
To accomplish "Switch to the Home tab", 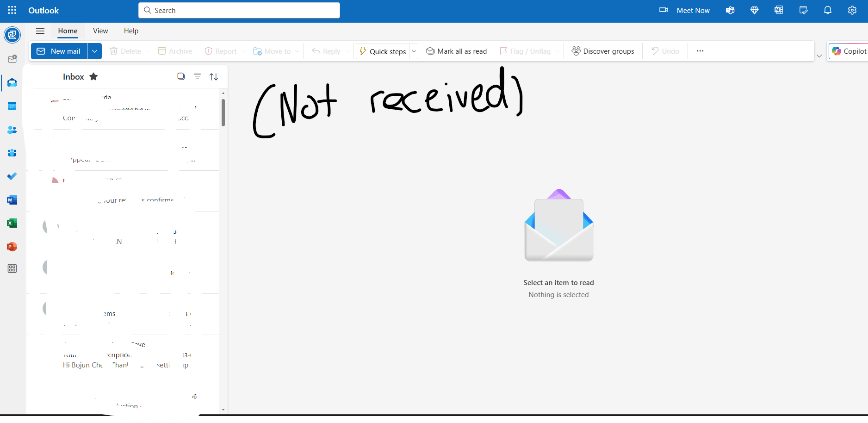I will [68, 31].
